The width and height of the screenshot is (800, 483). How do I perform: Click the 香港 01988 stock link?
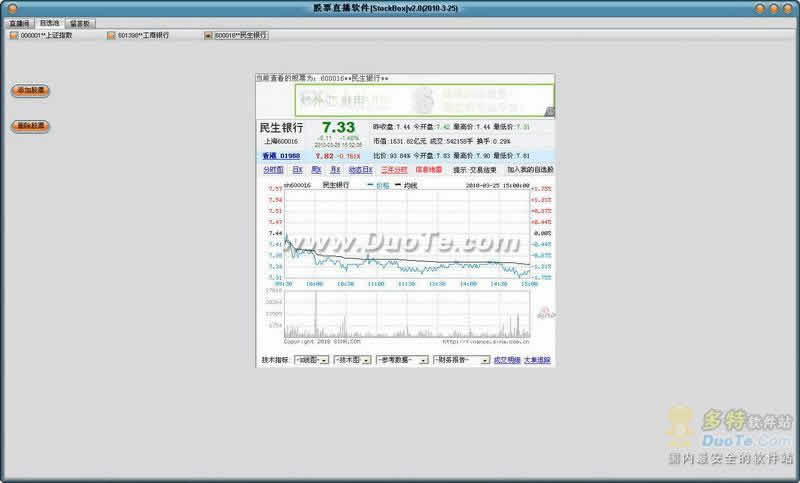(281, 156)
